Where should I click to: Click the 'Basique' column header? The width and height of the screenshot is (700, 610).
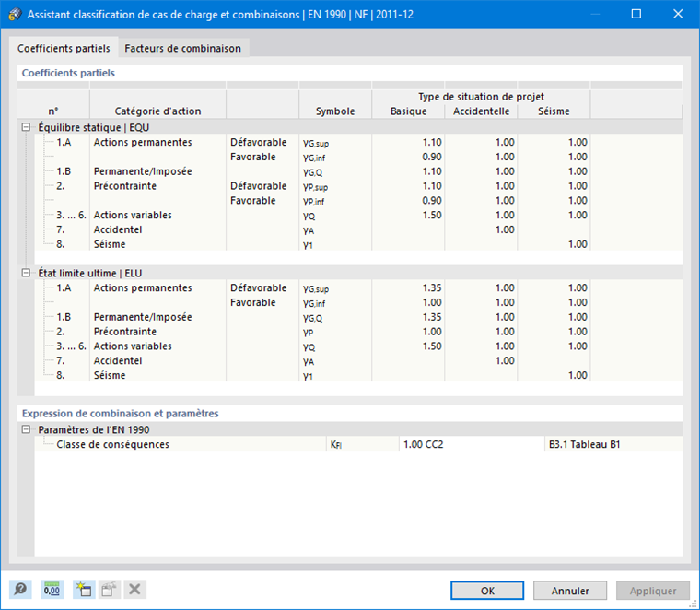click(408, 111)
